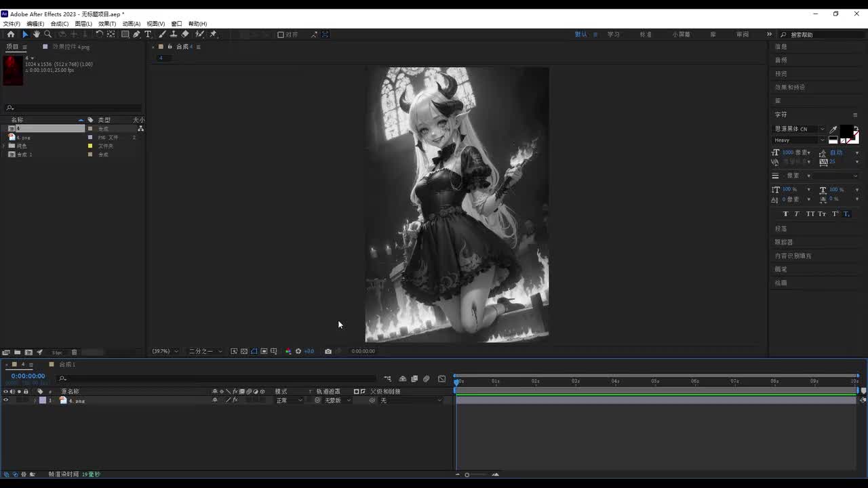Click the region of interest icon
868x488 pixels.
[264, 351]
